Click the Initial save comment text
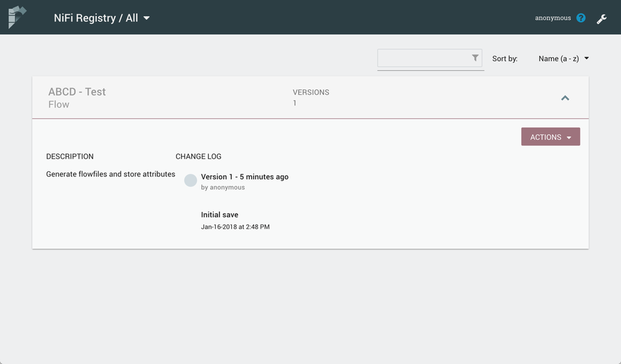Screen dimensions: 621x364 219,215
